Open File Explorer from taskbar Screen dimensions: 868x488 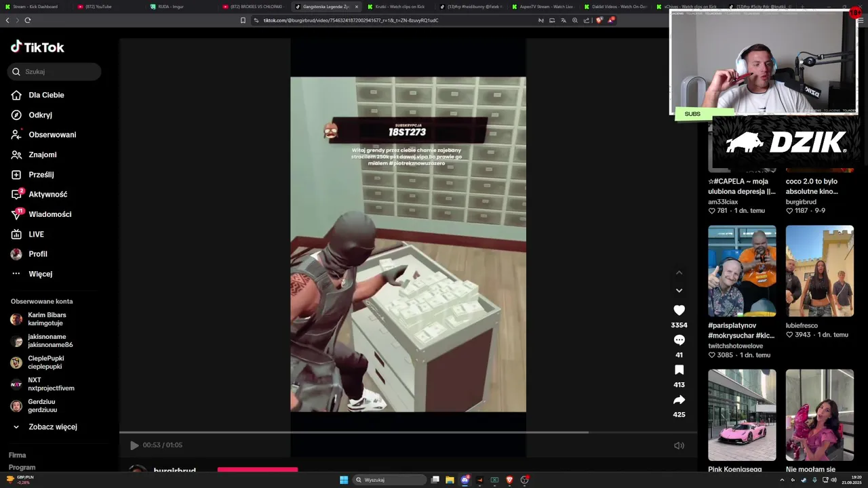pyautogui.click(x=450, y=480)
